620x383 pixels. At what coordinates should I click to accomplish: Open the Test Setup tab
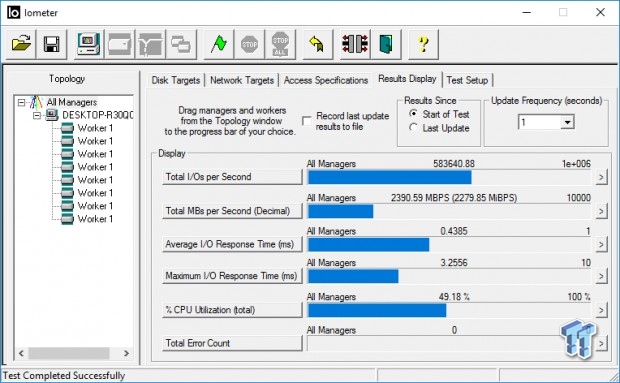467,80
